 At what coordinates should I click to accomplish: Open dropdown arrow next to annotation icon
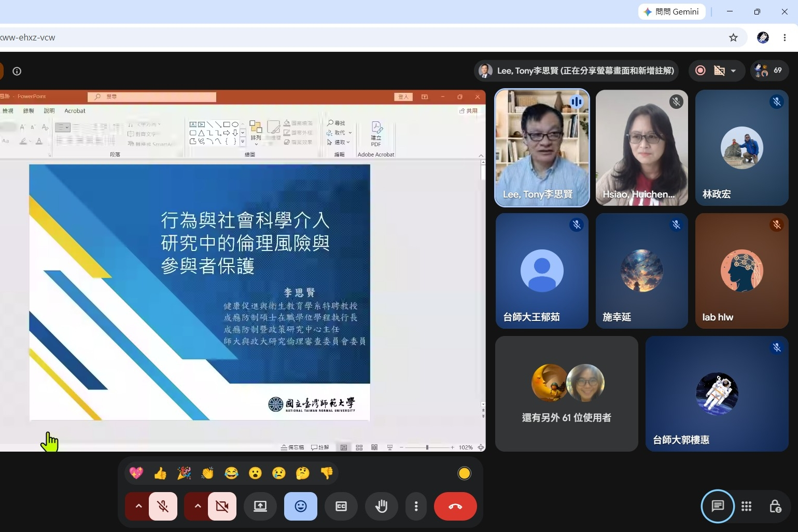pos(733,71)
